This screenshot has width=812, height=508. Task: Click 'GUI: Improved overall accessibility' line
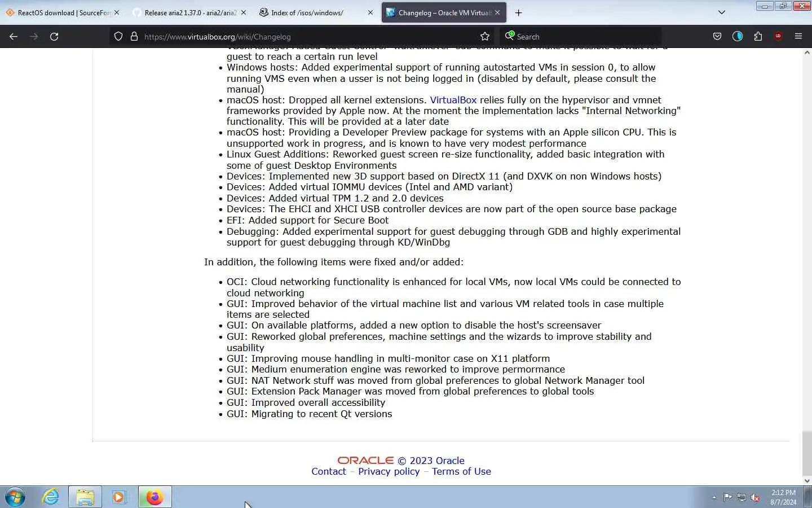[306, 402]
